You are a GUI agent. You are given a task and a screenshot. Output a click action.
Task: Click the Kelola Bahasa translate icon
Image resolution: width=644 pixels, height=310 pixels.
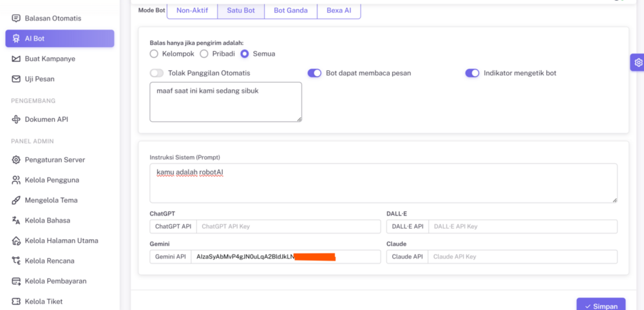16,220
